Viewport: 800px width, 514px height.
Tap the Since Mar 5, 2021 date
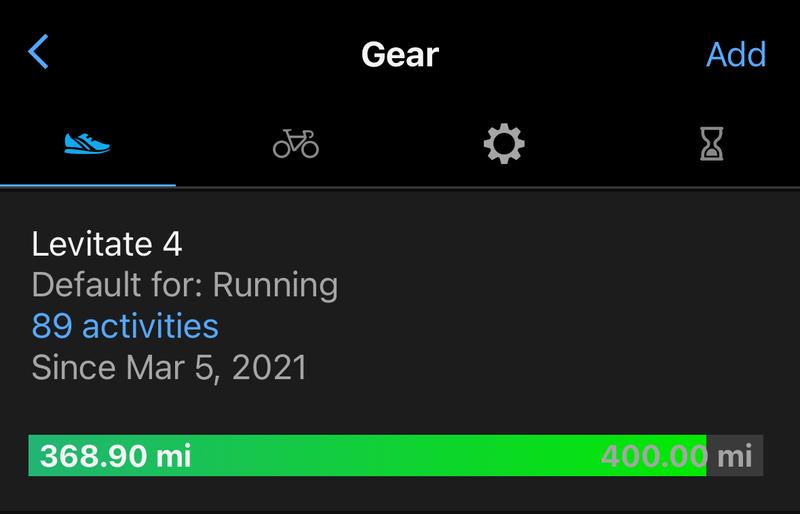169,366
